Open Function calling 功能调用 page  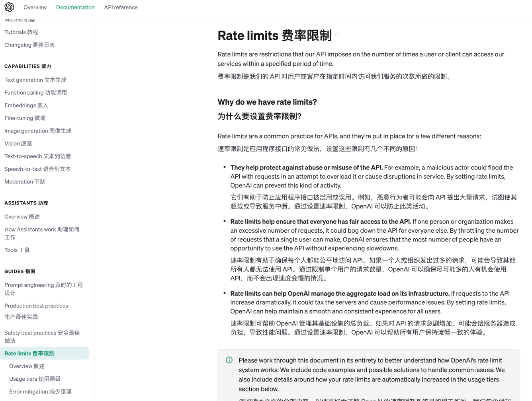[35, 93]
